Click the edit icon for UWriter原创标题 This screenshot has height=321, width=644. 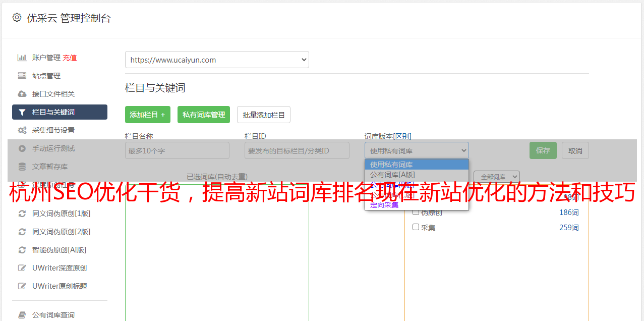[x=22, y=286]
